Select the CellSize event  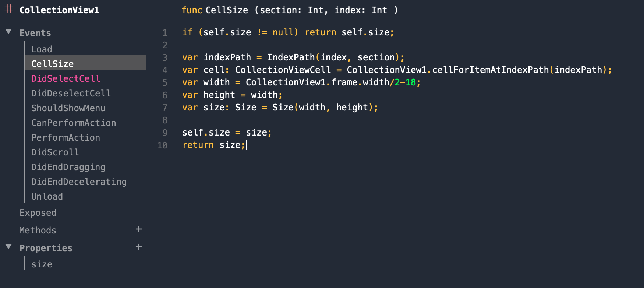(x=86, y=63)
